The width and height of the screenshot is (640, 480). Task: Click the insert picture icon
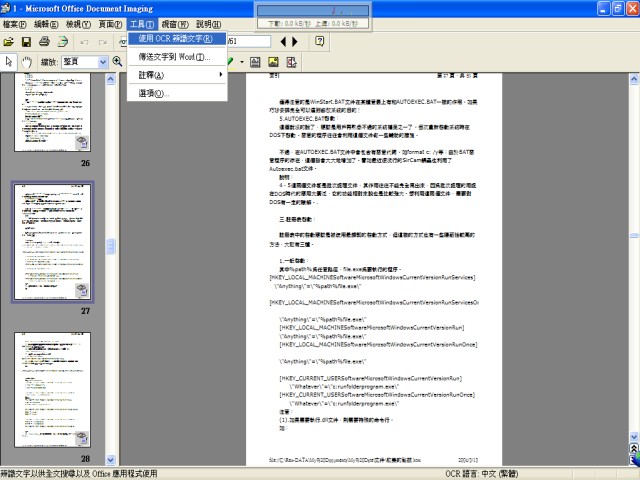[x=273, y=62]
